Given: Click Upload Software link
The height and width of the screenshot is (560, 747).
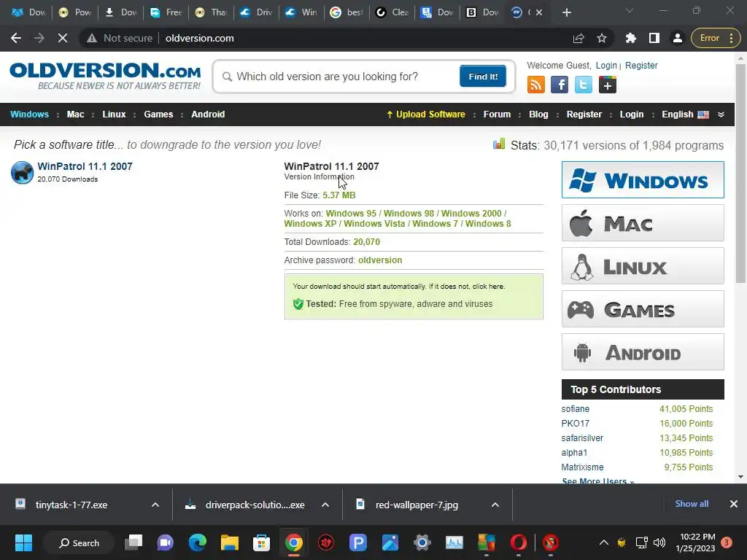Looking at the screenshot, I should click(x=425, y=114).
